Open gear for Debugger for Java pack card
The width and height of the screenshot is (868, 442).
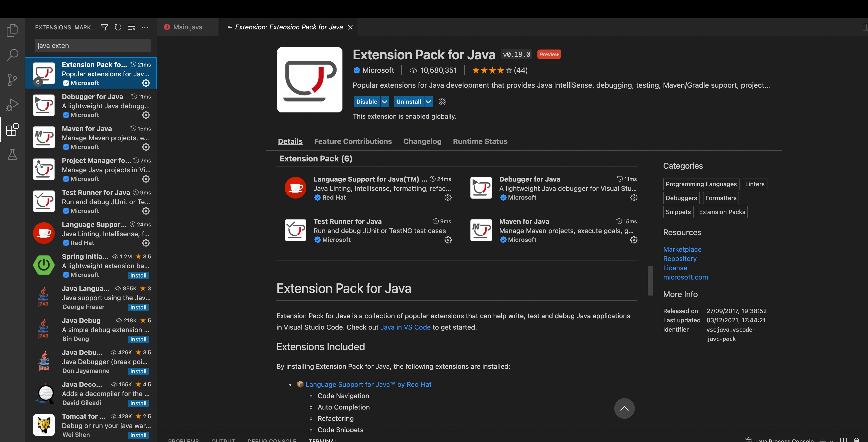click(x=634, y=198)
